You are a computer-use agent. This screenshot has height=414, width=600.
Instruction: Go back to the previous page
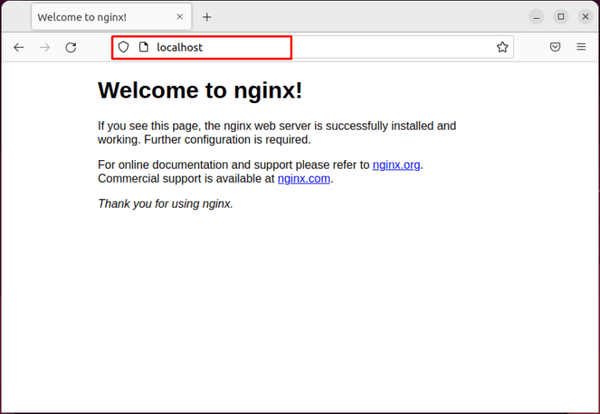[x=19, y=47]
